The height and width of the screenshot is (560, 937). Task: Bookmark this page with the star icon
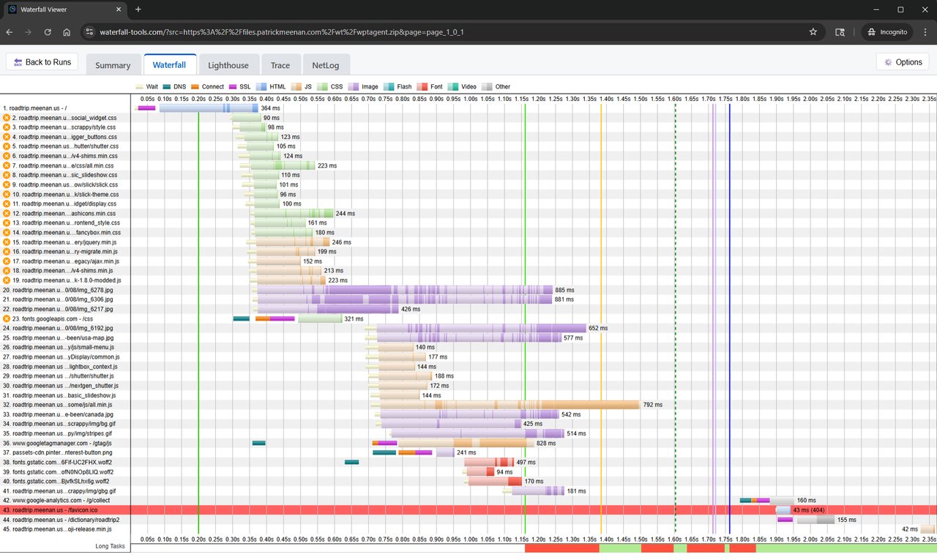point(813,32)
